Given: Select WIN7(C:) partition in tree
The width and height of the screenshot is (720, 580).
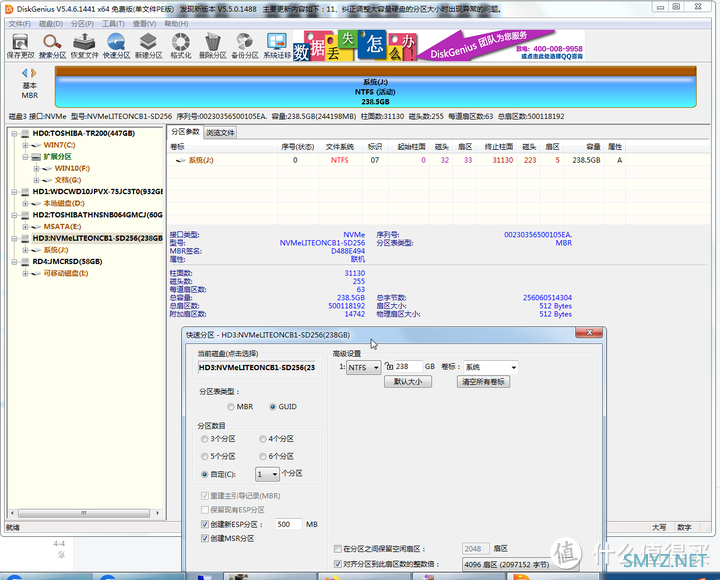Looking at the screenshot, I should tap(59, 145).
